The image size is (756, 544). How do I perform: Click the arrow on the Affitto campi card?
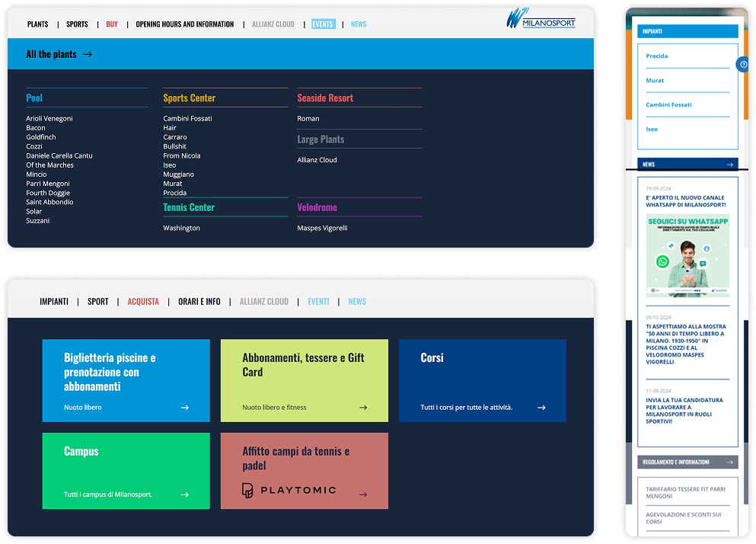pos(364,494)
